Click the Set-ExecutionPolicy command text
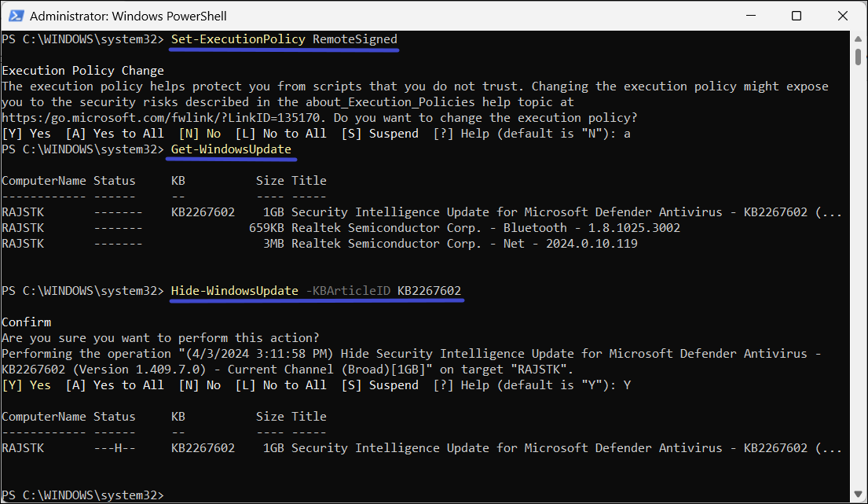 (x=238, y=39)
